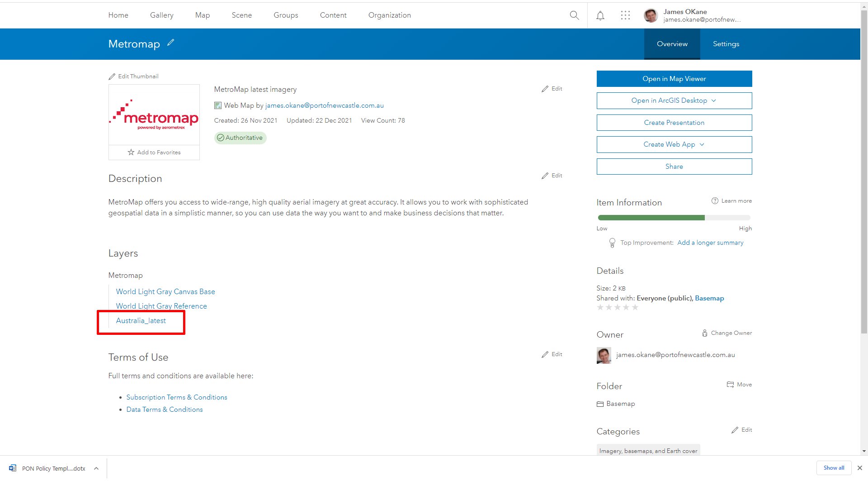
Task: Click the Change Owner lock icon
Action: click(704, 333)
